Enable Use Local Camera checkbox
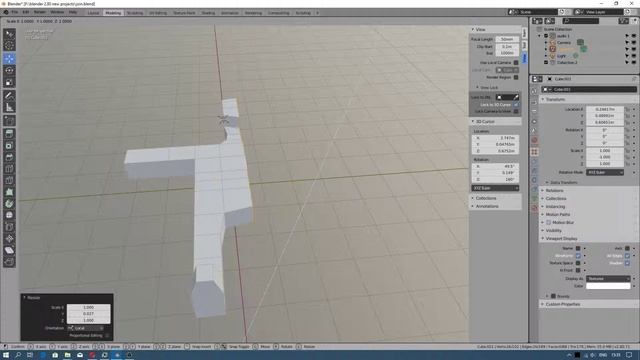640x360 pixels. [x=516, y=62]
